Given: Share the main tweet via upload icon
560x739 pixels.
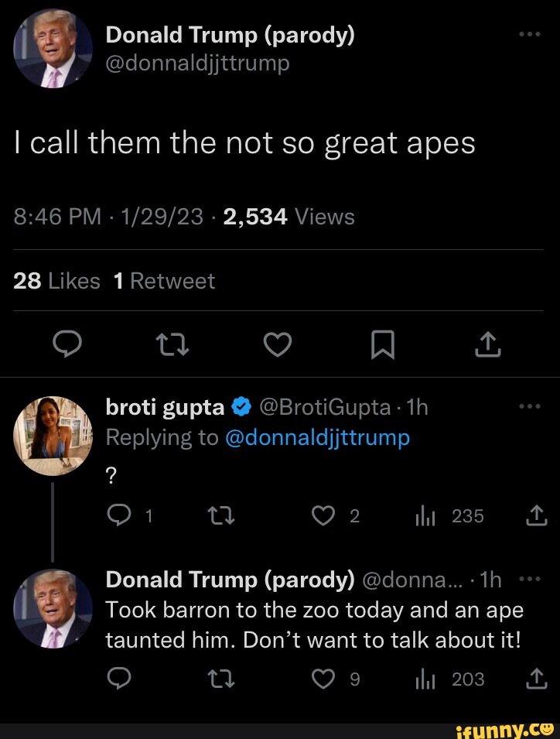Looking at the screenshot, I should (x=487, y=345).
